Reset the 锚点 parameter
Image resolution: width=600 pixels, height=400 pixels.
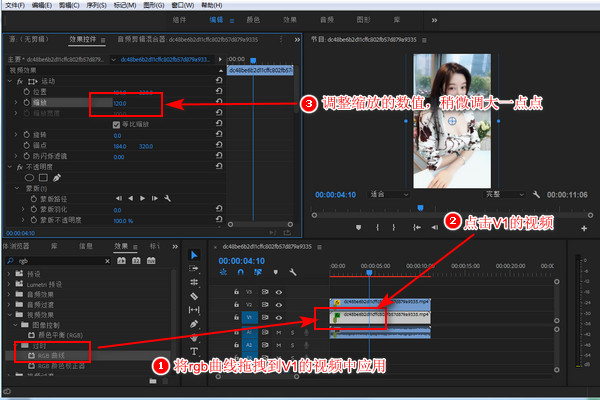219,145
